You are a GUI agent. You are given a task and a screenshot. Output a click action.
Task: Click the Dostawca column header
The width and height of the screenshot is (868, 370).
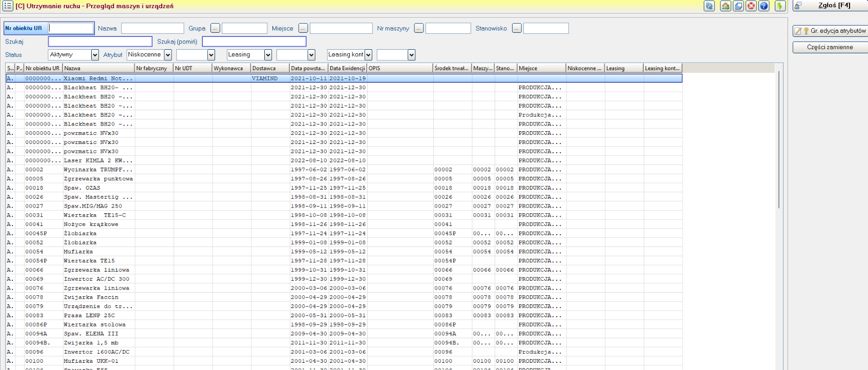pos(270,68)
